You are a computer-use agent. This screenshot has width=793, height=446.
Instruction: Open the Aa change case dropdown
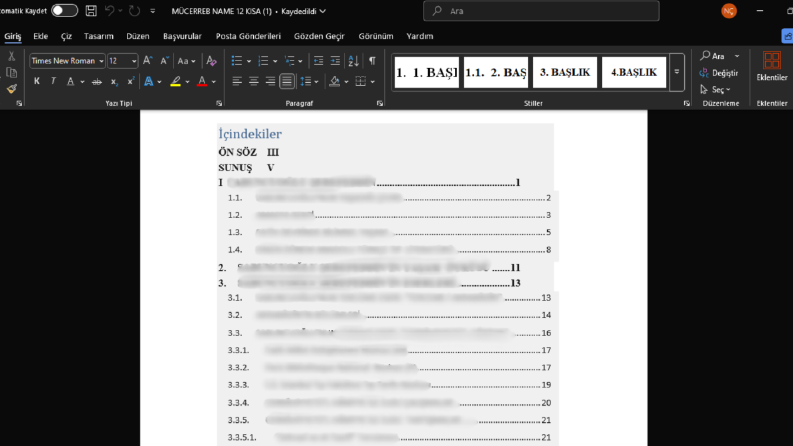click(186, 61)
